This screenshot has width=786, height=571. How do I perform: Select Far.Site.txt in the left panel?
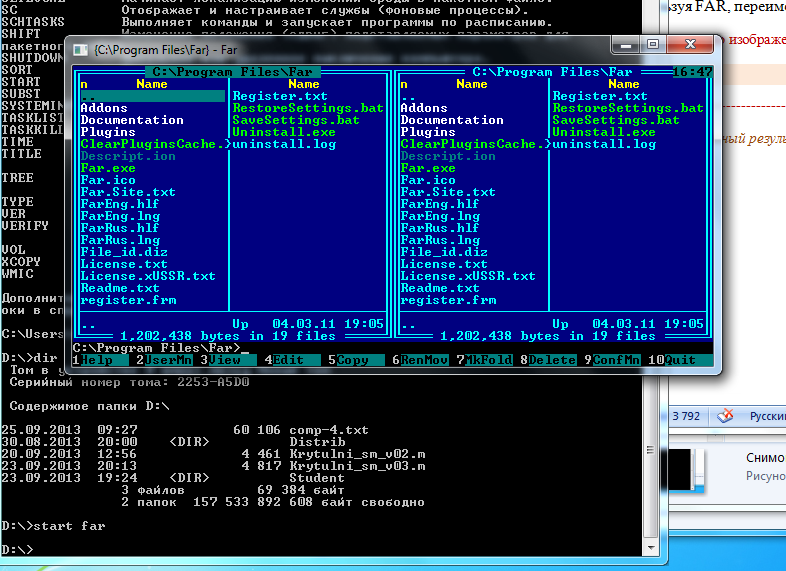coord(128,192)
